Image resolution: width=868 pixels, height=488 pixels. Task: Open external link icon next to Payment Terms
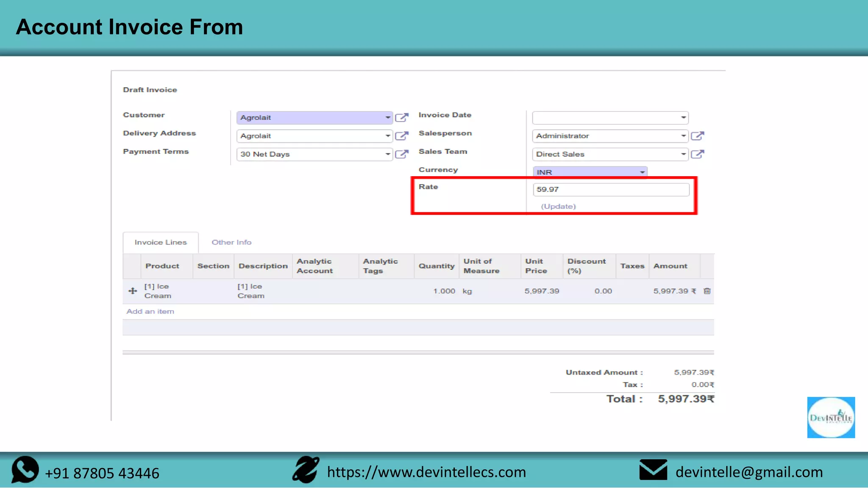click(x=401, y=154)
